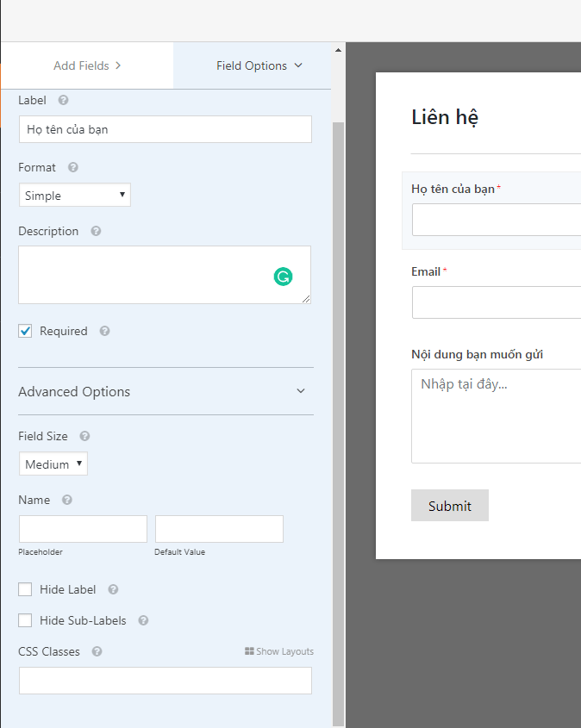Collapse the Advanced Options section
The image size is (581, 728).
coord(300,391)
